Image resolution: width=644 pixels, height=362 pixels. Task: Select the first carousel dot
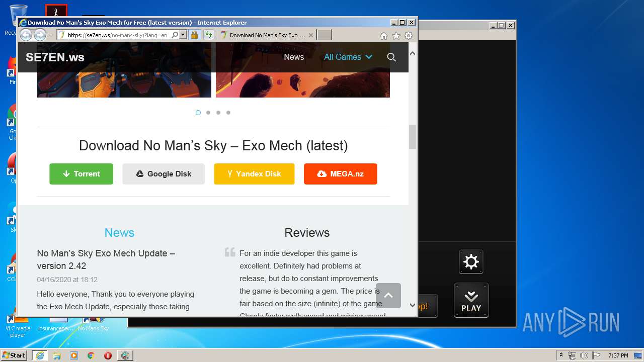click(198, 113)
